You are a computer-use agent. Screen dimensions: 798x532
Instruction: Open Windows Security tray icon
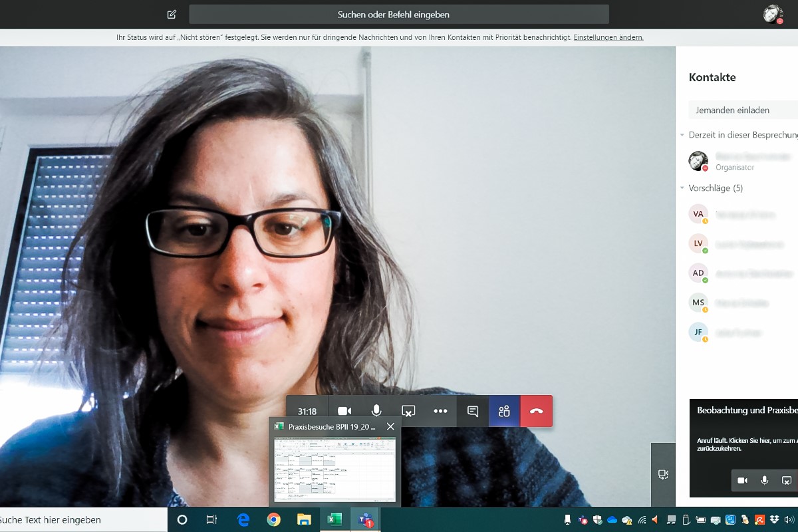pyautogui.click(x=598, y=520)
